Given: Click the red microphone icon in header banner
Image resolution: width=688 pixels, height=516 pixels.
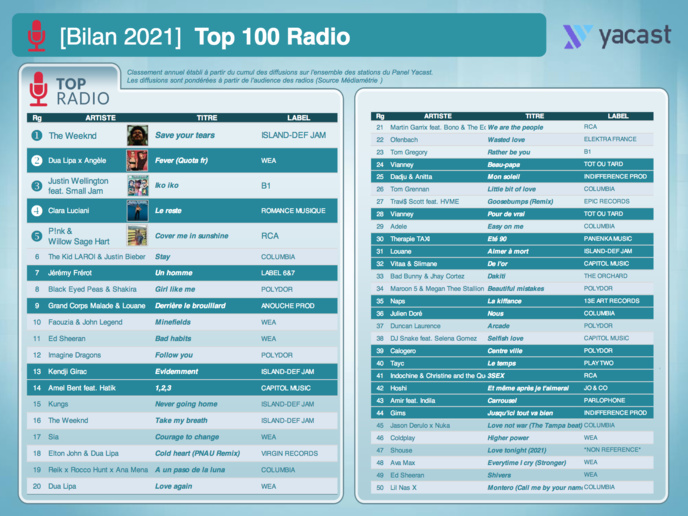Looking at the screenshot, I should pyautogui.click(x=36, y=36).
